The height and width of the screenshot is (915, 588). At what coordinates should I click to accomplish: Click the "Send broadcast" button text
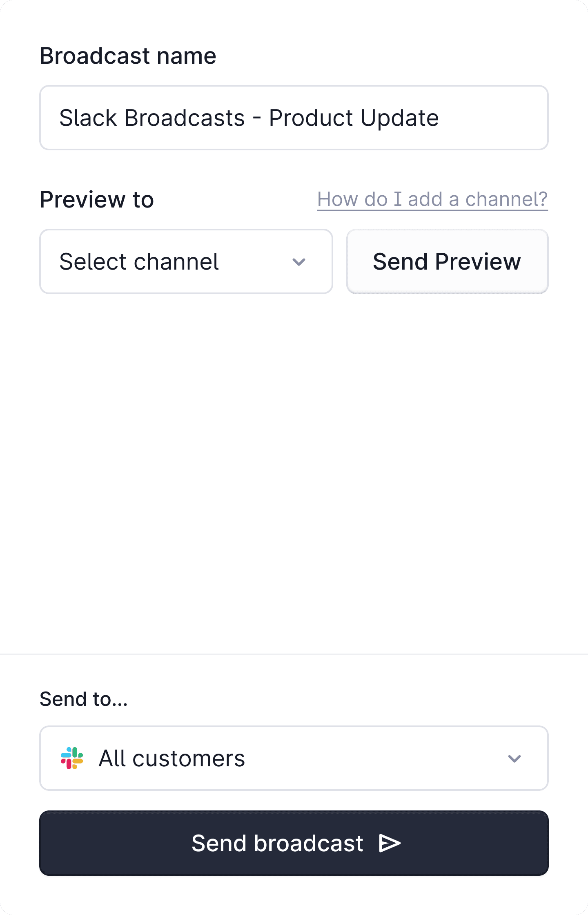point(277,843)
